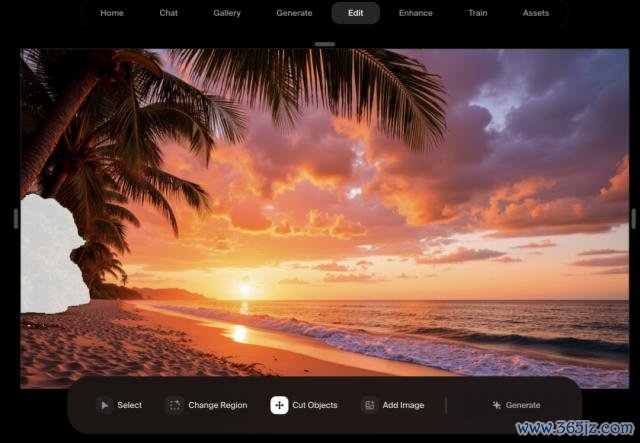Screen dimensions: 640x443
Task: Switch to the Train tab
Action: click(x=478, y=13)
